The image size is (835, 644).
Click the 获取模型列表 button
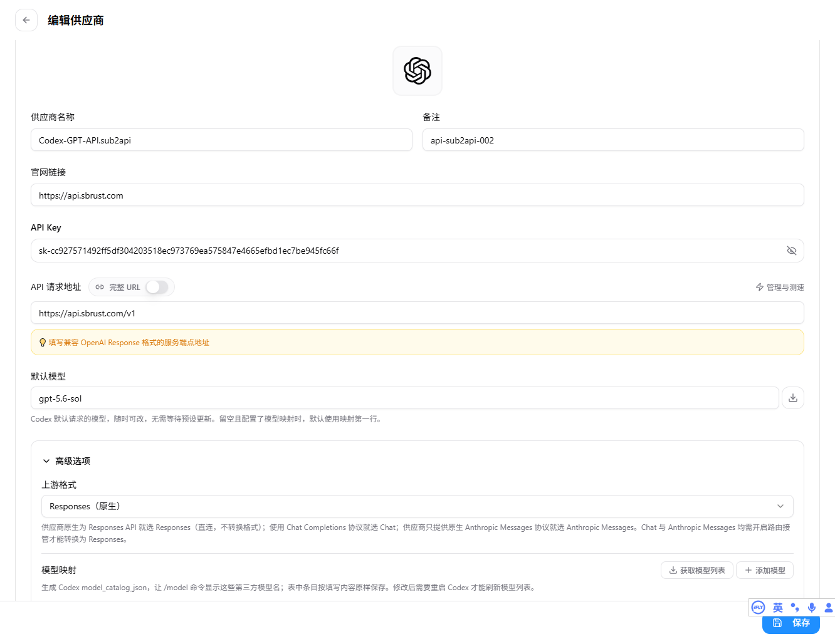697,570
